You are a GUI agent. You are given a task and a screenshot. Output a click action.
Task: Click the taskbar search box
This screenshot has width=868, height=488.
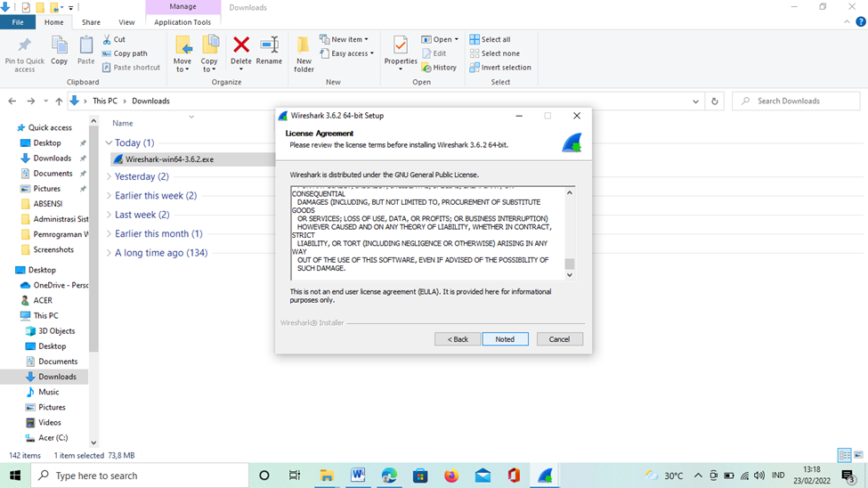(140, 476)
